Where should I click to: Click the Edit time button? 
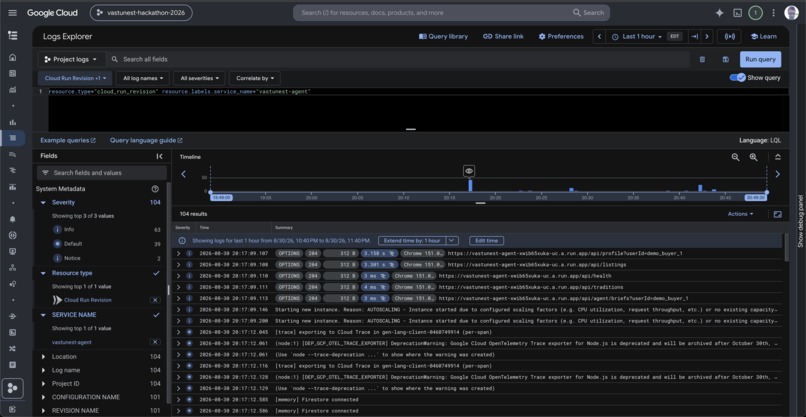tap(486, 241)
